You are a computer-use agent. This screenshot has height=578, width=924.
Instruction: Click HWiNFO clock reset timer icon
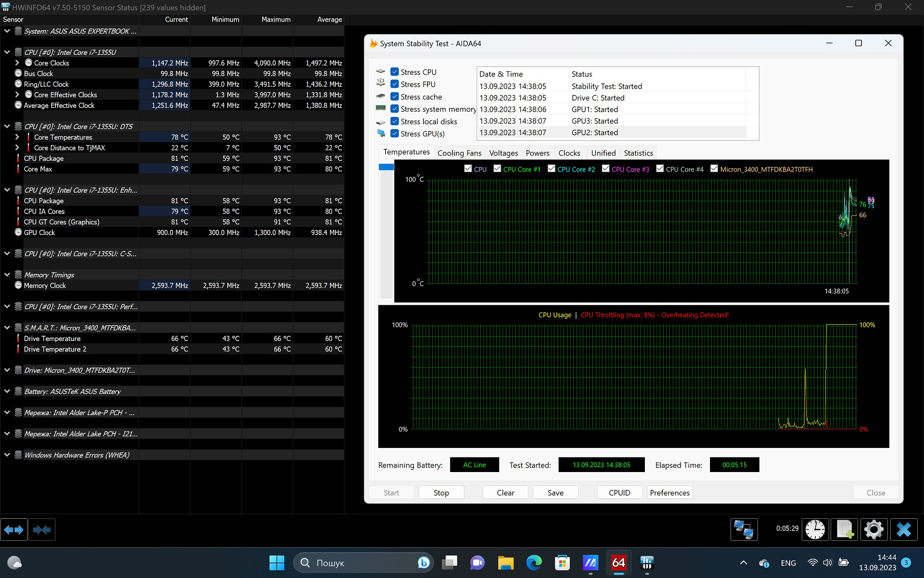coord(815,530)
